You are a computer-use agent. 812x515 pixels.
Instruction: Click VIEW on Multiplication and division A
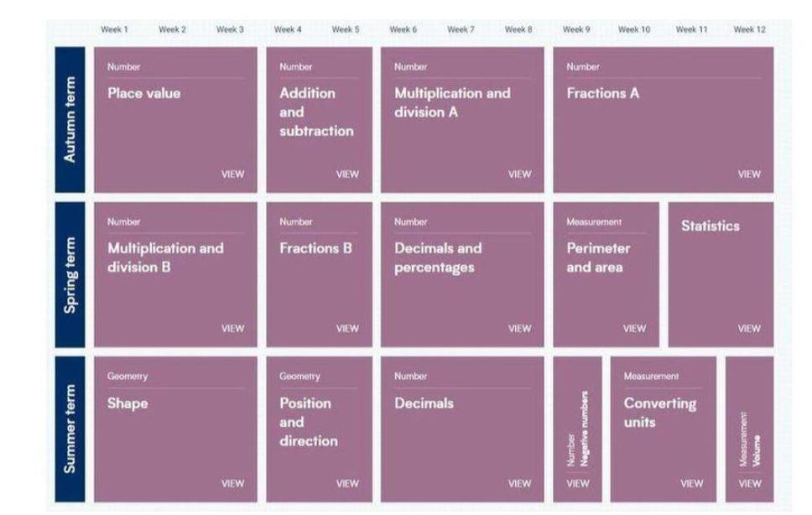519,174
